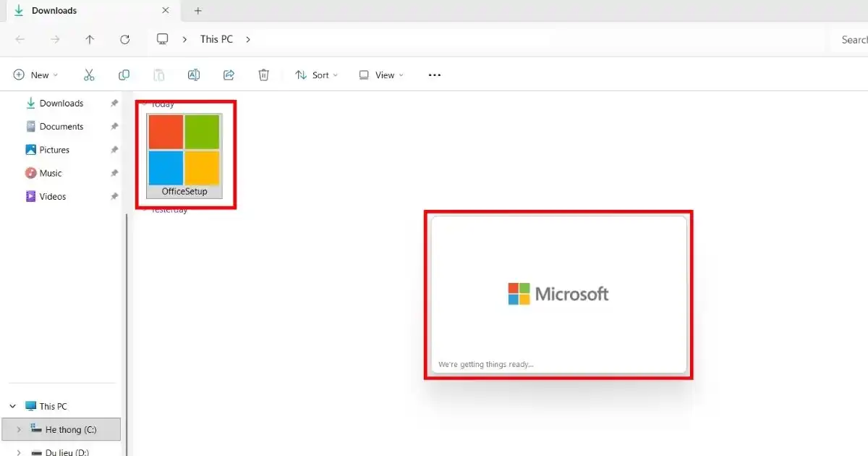Unpin Music using its pin icon

pos(114,173)
